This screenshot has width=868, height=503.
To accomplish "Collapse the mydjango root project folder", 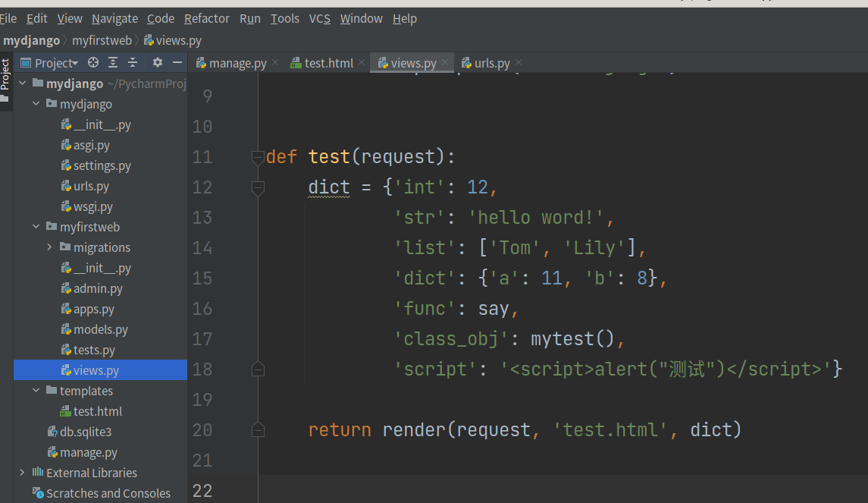I will pyautogui.click(x=23, y=83).
